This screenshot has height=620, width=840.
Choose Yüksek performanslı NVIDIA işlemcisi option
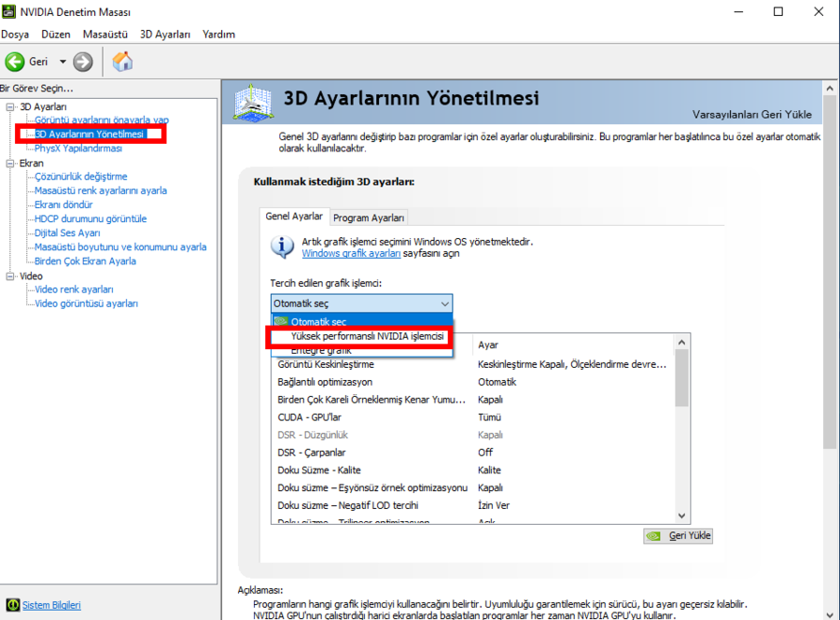pyautogui.click(x=361, y=336)
